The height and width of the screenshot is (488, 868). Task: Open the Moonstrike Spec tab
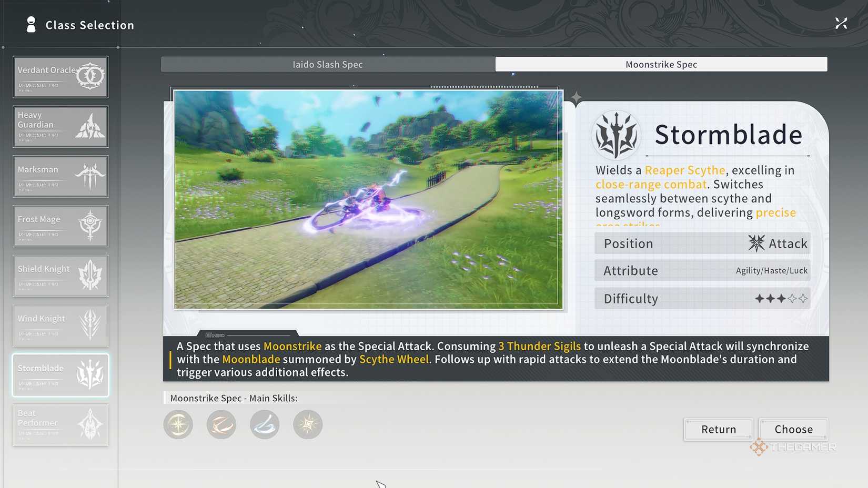(661, 64)
